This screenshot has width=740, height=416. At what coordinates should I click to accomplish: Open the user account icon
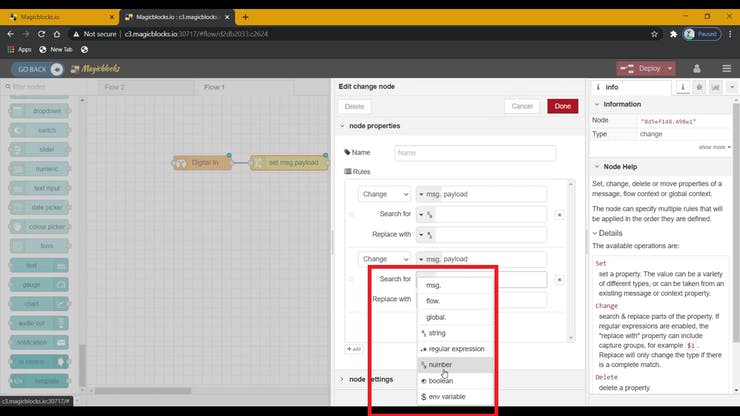(697, 69)
